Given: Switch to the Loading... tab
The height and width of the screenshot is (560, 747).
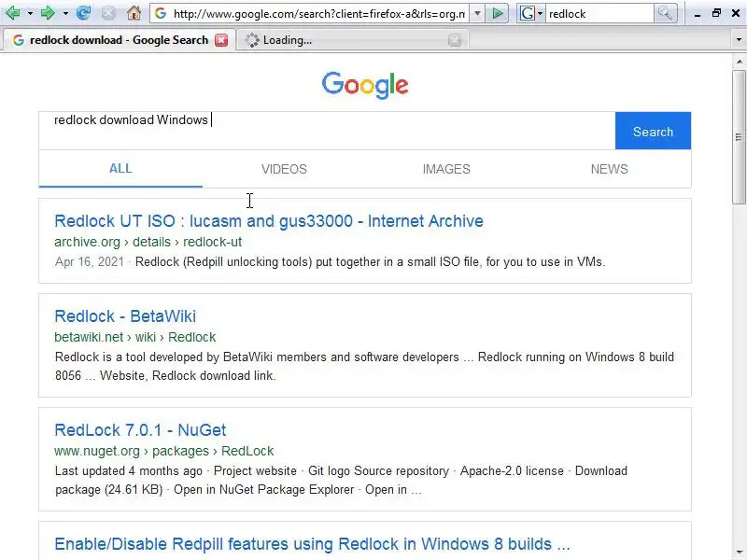Looking at the screenshot, I should pos(352,40).
